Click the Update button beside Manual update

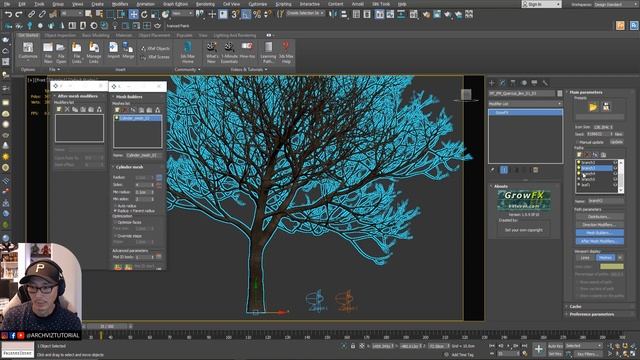coord(616,142)
